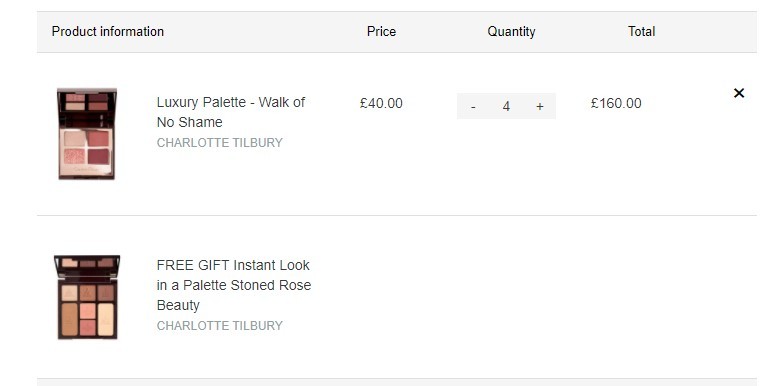Screen dimensions: 781x386
Task: Select the Price column header
Action: [x=381, y=31]
